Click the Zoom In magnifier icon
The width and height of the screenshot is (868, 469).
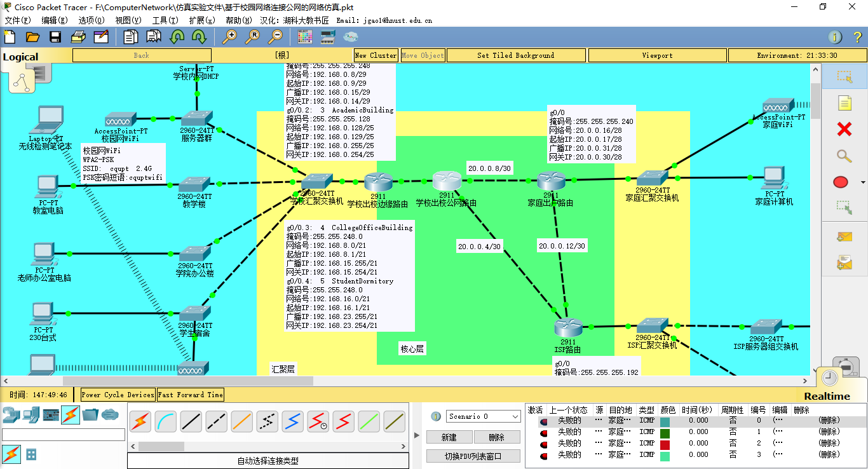click(x=229, y=37)
